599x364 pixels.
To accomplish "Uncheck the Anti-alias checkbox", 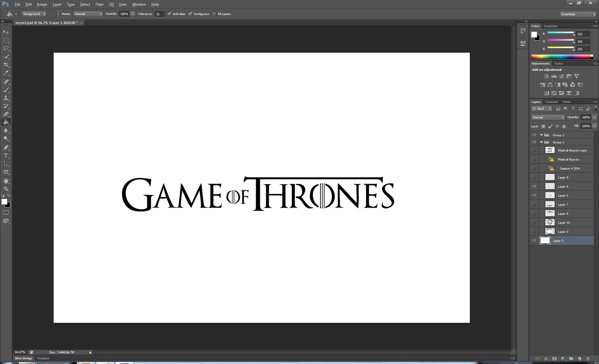I will point(169,14).
